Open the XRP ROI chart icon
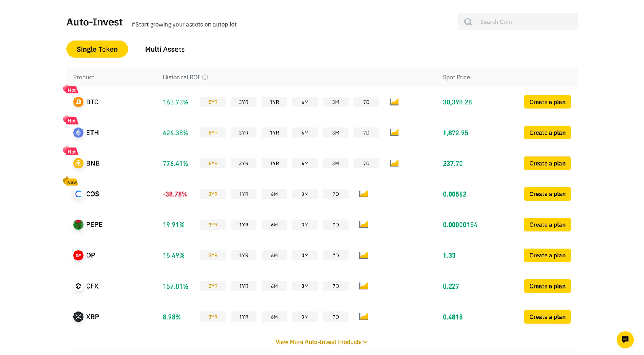The image size is (644, 355). click(364, 317)
